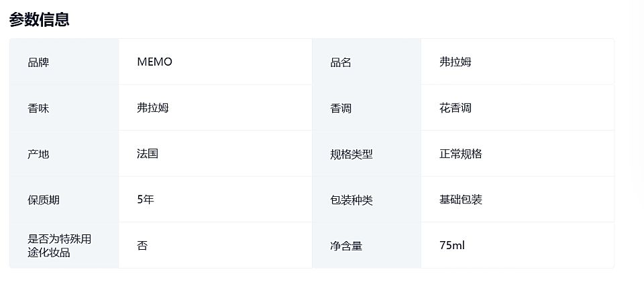This screenshot has height=294, width=644.
Task: Select the 是否为特殊用途化妆品 label
Action: coord(59,246)
